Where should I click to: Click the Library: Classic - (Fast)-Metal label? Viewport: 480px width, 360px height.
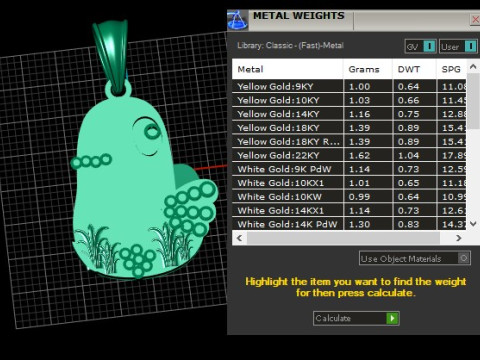pos(290,45)
